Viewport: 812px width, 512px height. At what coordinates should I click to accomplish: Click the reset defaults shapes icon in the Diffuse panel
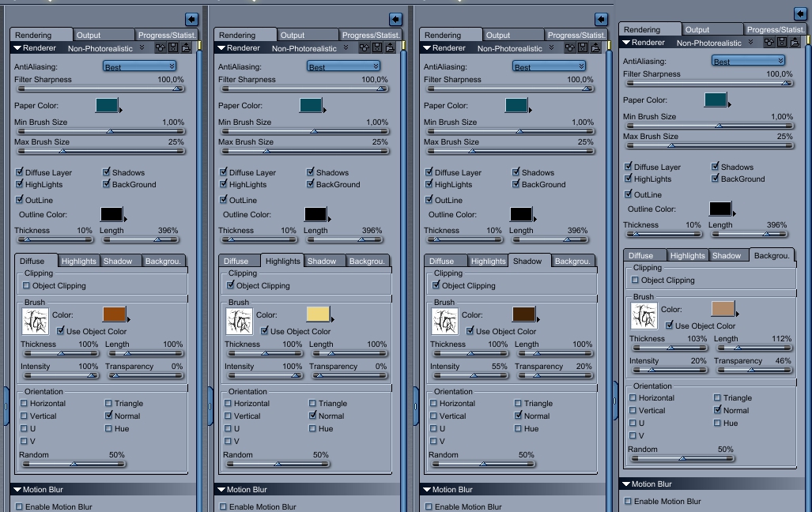tap(160, 47)
